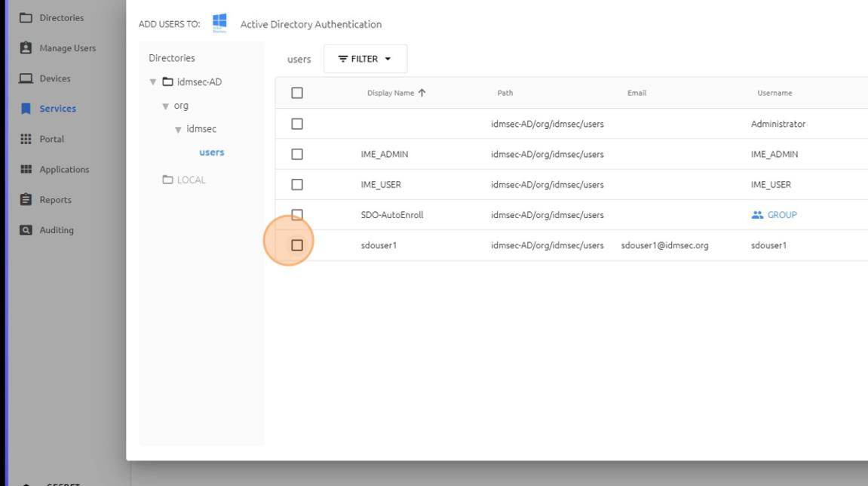
Task: Open Auditing in the sidebar
Action: tap(57, 230)
